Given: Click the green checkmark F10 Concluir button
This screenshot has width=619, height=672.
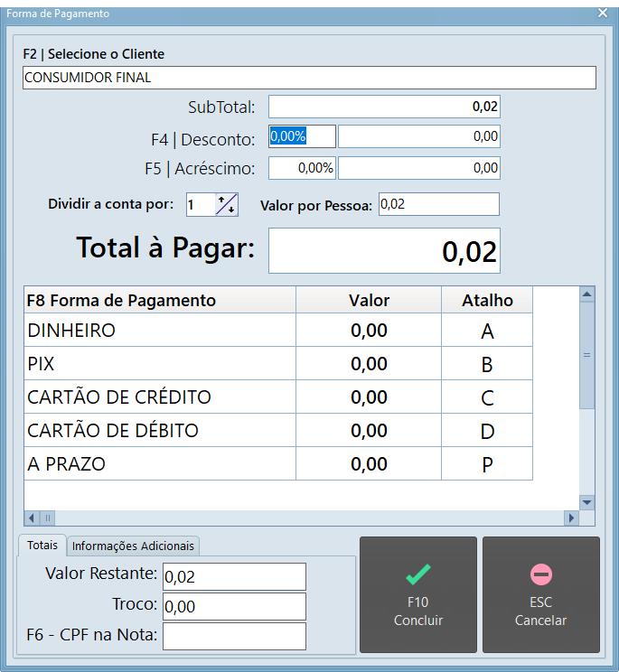Looking at the screenshot, I should coord(417,594).
